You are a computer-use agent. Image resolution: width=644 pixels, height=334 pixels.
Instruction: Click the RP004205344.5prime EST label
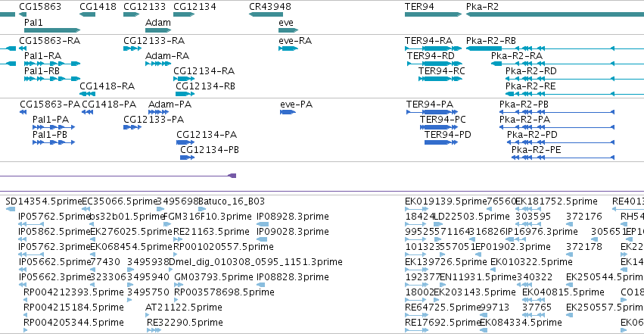73,323
